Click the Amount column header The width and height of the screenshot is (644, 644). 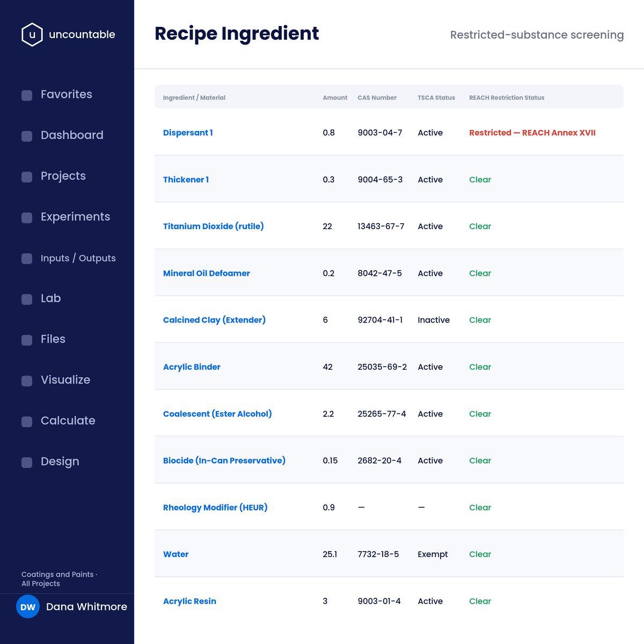pyautogui.click(x=335, y=98)
